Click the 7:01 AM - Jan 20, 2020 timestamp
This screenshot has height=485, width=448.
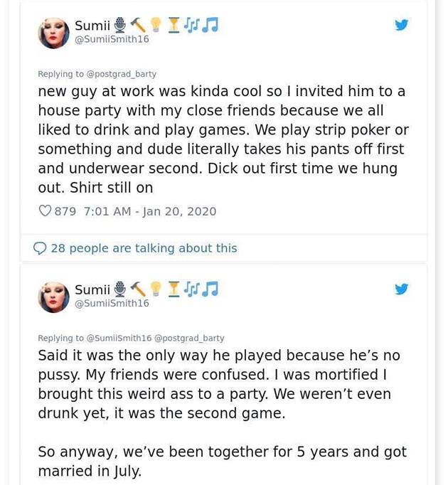click(150, 211)
